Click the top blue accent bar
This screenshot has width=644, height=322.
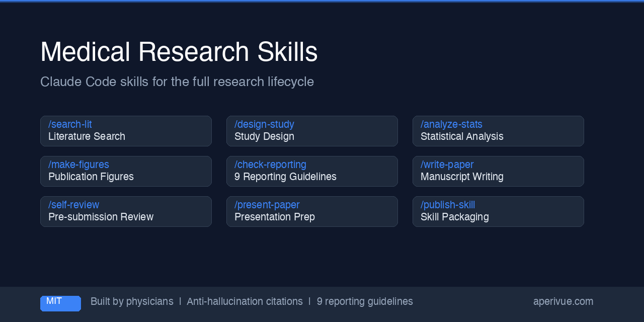[322, 2]
